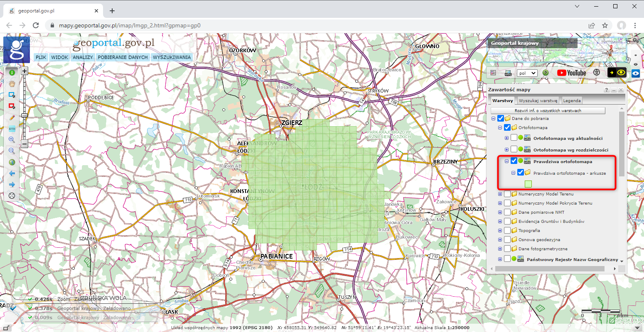The image size is (644, 332).
Task: Expand the Ewidencja Gruntów i Budynków group
Action: [500, 221]
